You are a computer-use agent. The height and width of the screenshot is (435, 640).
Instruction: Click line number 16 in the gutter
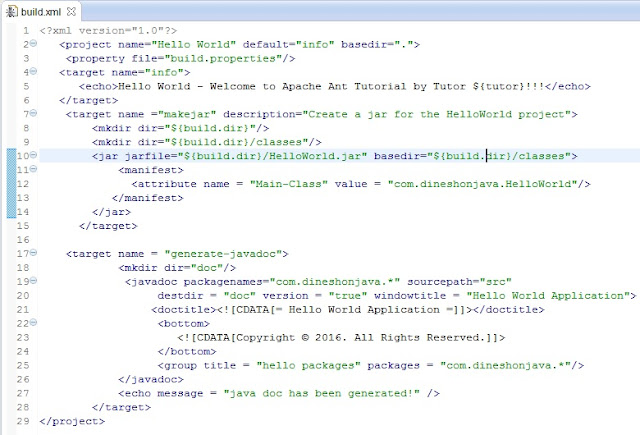tap(23, 240)
